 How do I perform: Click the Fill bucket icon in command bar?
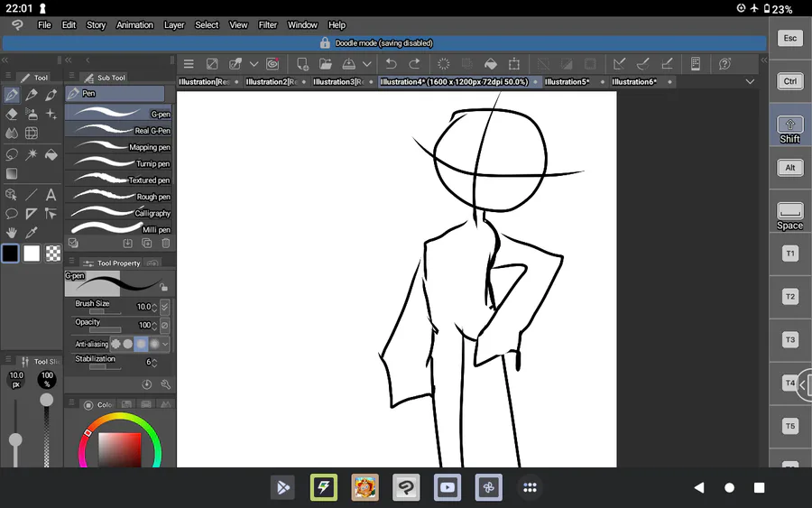[491, 64]
